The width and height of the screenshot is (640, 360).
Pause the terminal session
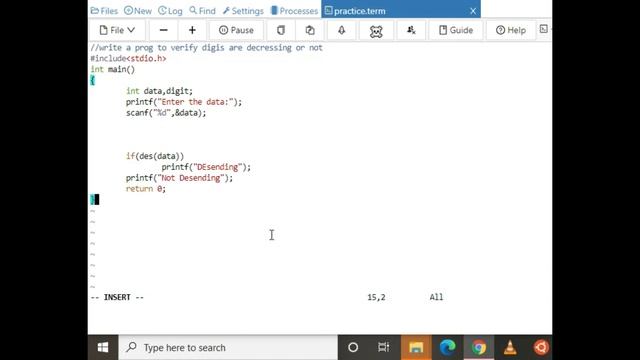tap(236, 30)
